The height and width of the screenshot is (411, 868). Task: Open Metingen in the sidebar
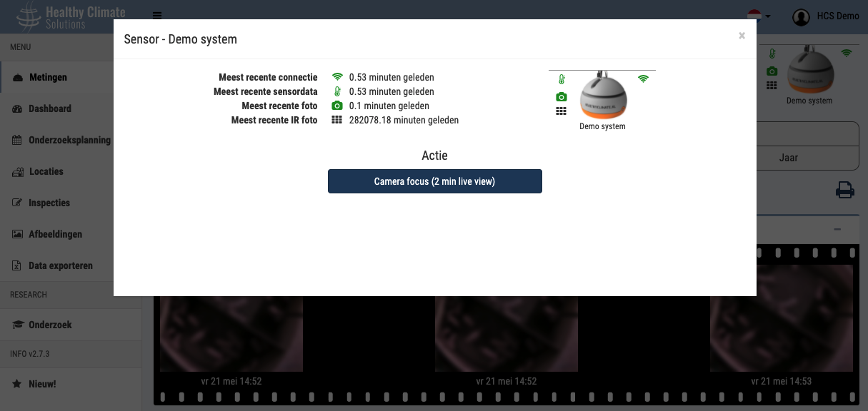click(x=48, y=77)
